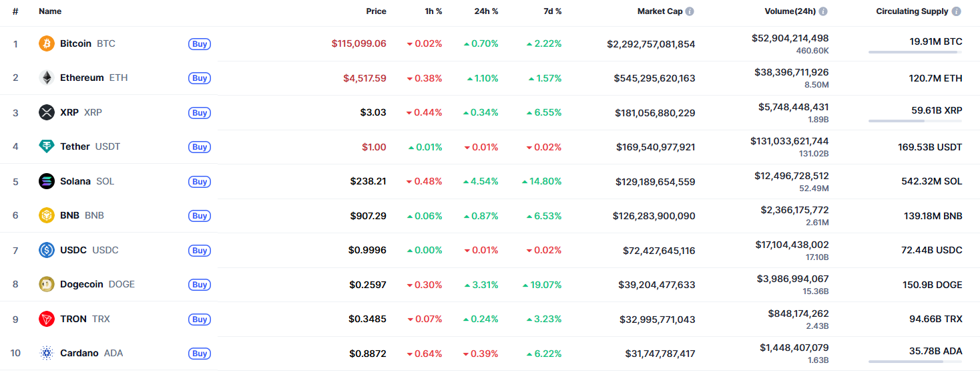Image resolution: width=980 pixels, height=371 pixels.
Task: Click Buy button for Solana
Action: point(200,182)
